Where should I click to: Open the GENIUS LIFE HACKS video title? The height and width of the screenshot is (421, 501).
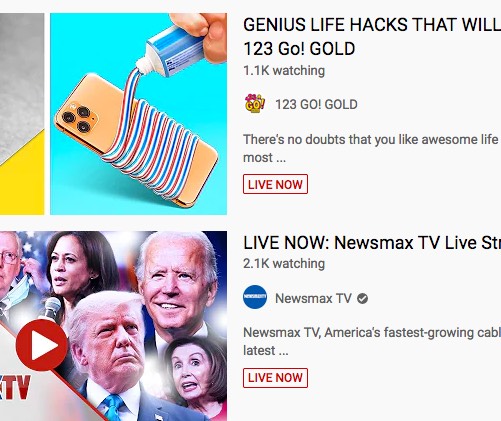[x=372, y=37]
